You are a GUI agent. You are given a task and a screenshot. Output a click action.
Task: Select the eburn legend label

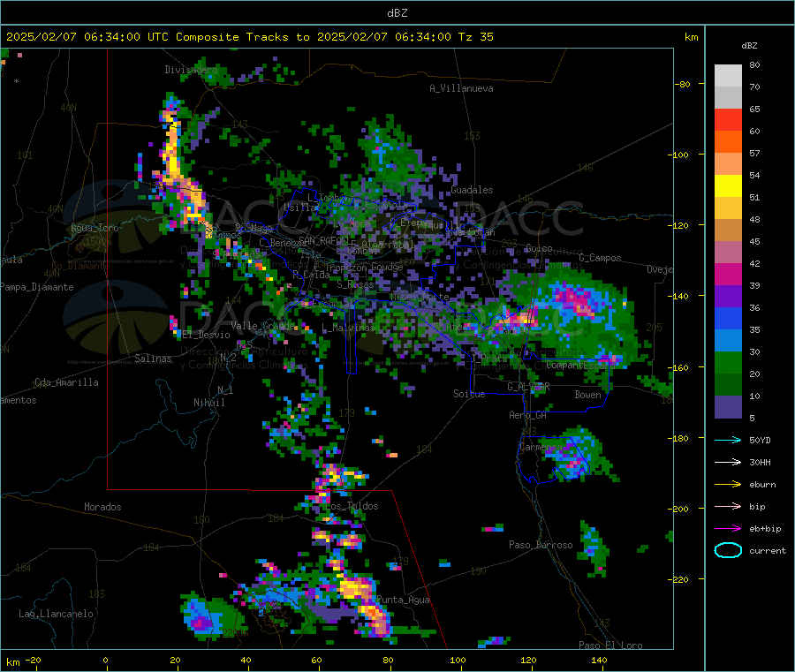point(762,485)
